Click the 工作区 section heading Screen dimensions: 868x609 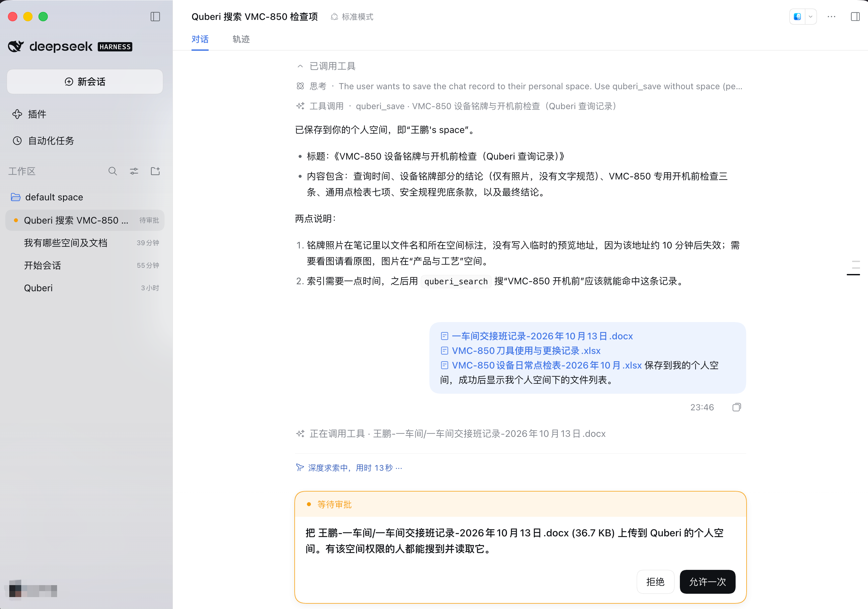click(22, 171)
